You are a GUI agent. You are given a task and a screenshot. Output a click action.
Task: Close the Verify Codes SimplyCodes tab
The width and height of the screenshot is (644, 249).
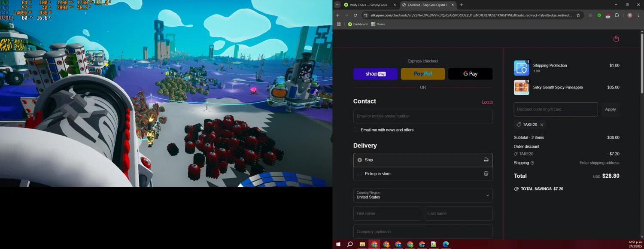pos(395,5)
